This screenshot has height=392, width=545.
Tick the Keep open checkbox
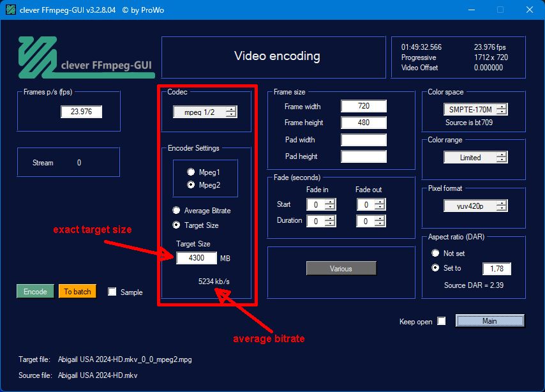click(441, 320)
